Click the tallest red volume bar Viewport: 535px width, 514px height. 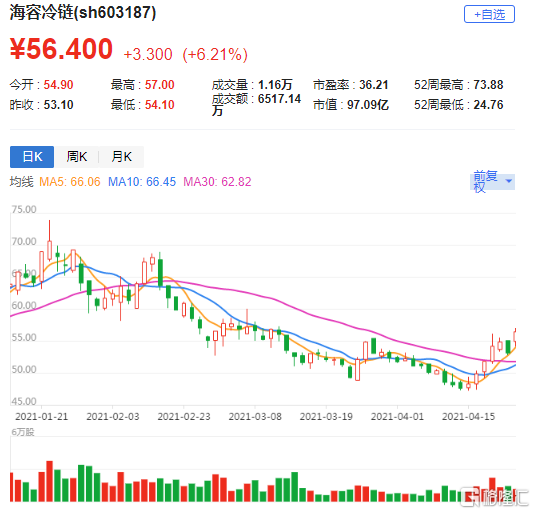point(49,481)
